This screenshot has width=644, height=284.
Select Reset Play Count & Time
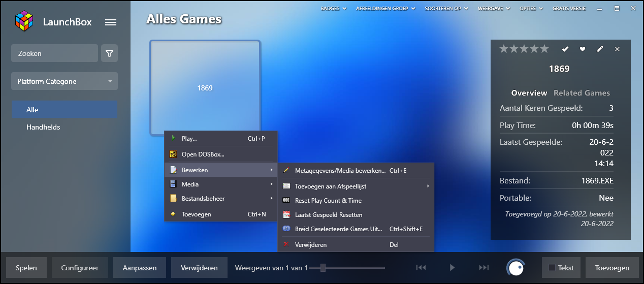(x=356, y=200)
